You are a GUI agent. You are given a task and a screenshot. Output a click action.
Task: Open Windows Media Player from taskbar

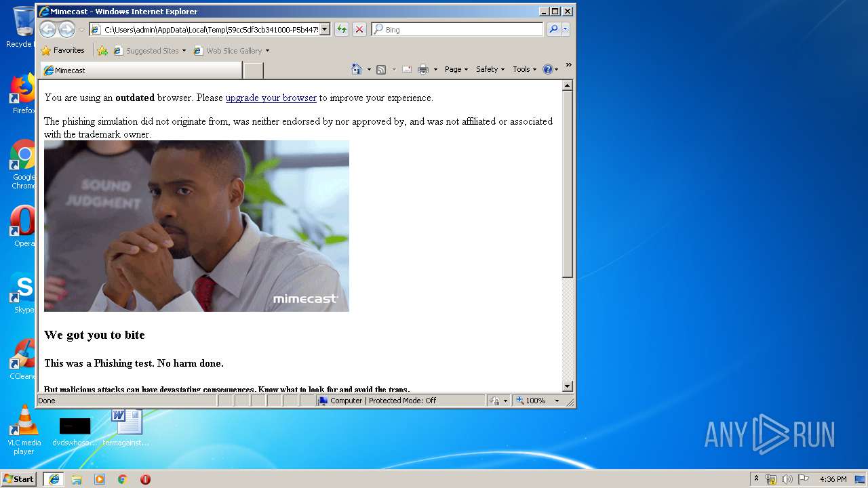[100, 479]
